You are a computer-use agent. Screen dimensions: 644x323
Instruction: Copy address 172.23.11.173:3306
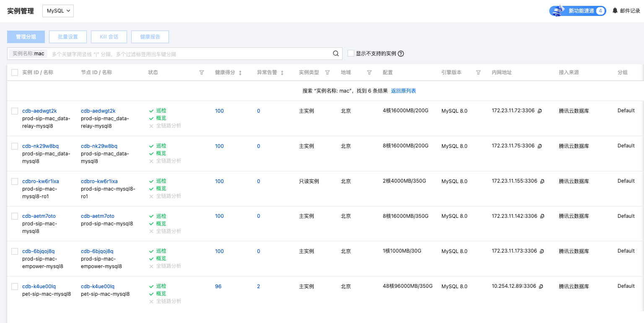542,251
